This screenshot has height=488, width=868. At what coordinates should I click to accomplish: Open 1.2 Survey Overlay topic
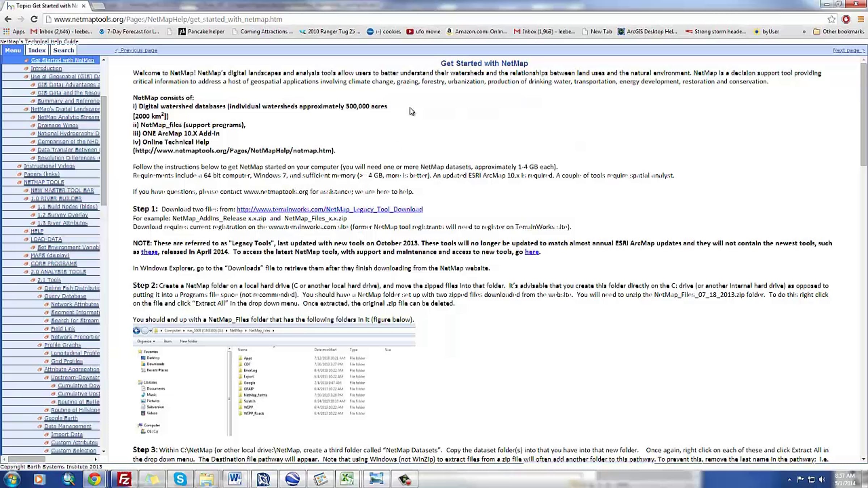click(x=63, y=215)
